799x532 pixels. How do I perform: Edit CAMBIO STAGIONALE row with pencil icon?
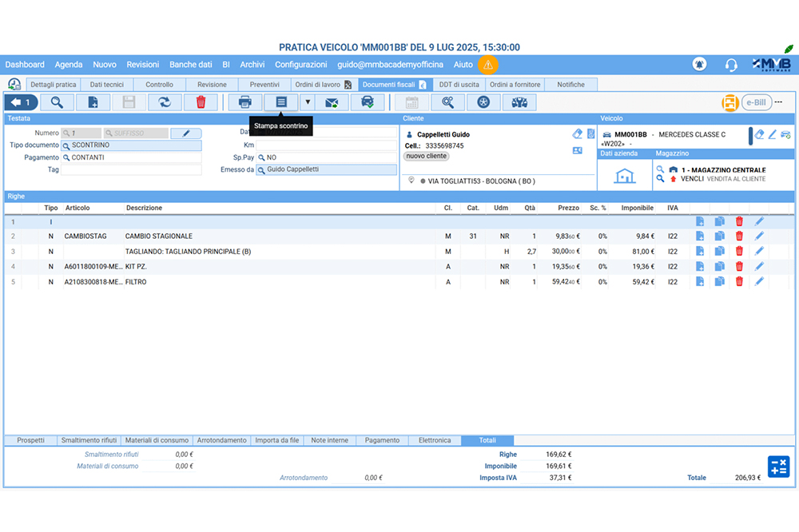click(x=759, y=236)
